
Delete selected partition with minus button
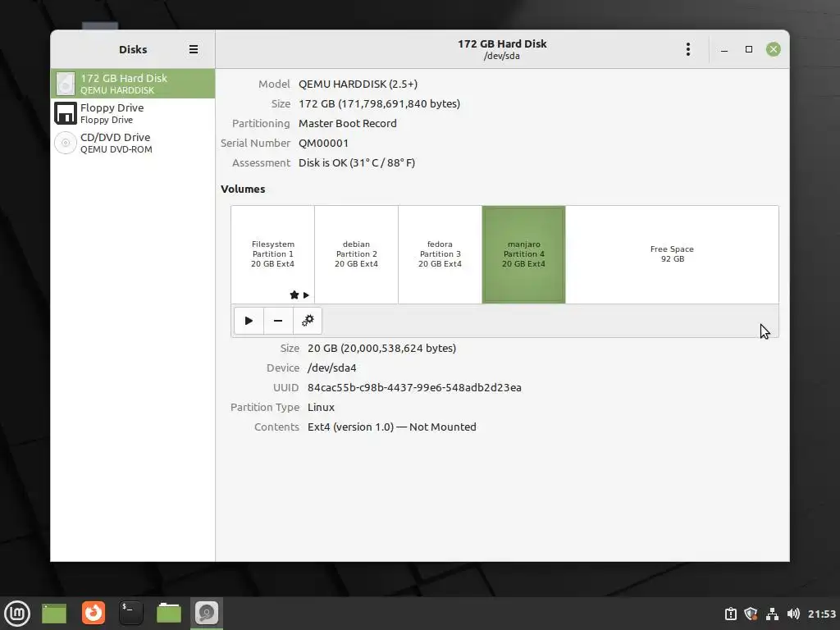[278, 321]
